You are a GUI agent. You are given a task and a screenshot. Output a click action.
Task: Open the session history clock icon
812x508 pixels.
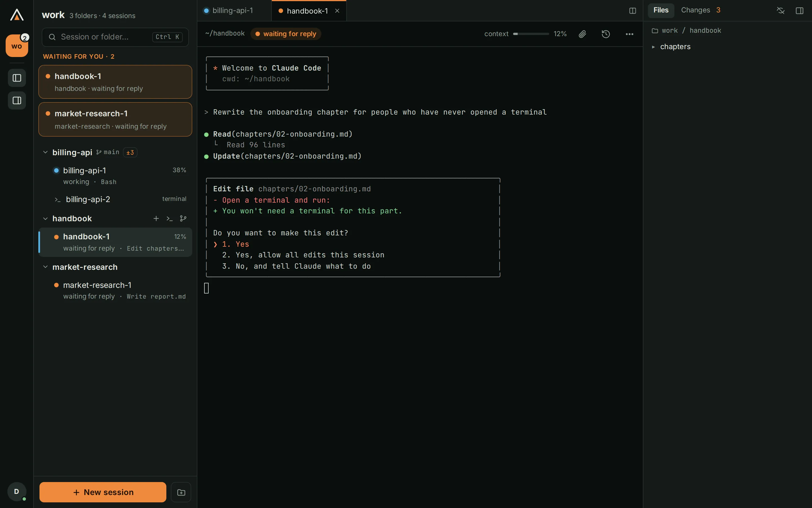click(606, 34)
